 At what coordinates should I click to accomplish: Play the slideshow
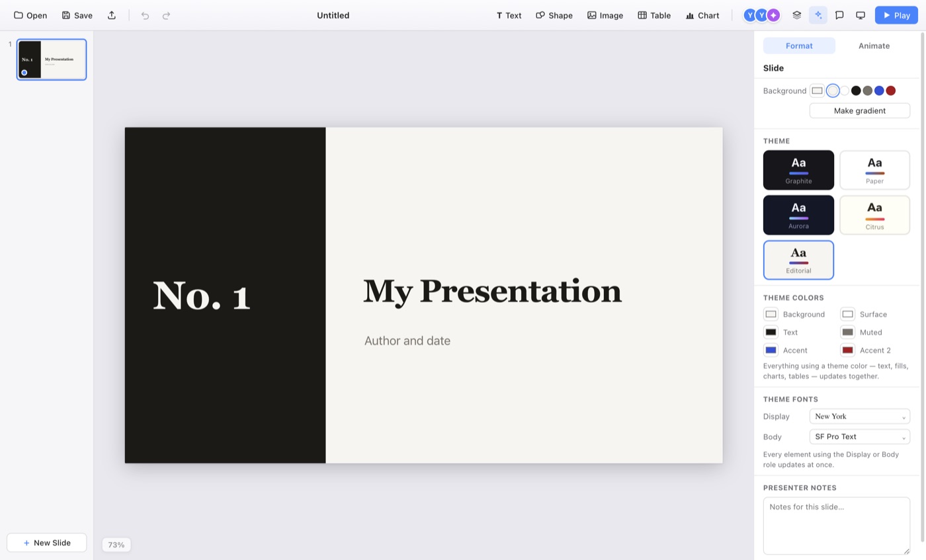896,15
